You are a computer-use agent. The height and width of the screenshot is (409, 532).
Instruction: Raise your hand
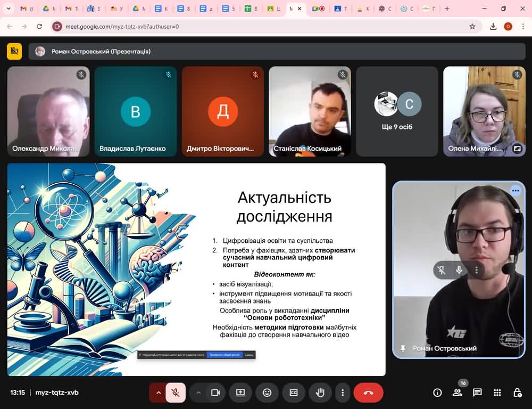coord(320,392)
